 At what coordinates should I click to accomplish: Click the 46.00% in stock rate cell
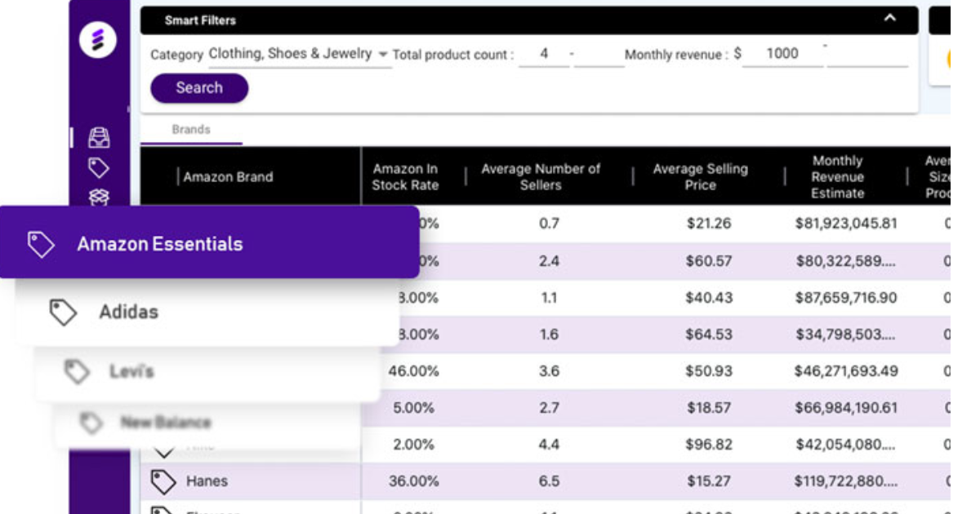(x=413, y=371)
